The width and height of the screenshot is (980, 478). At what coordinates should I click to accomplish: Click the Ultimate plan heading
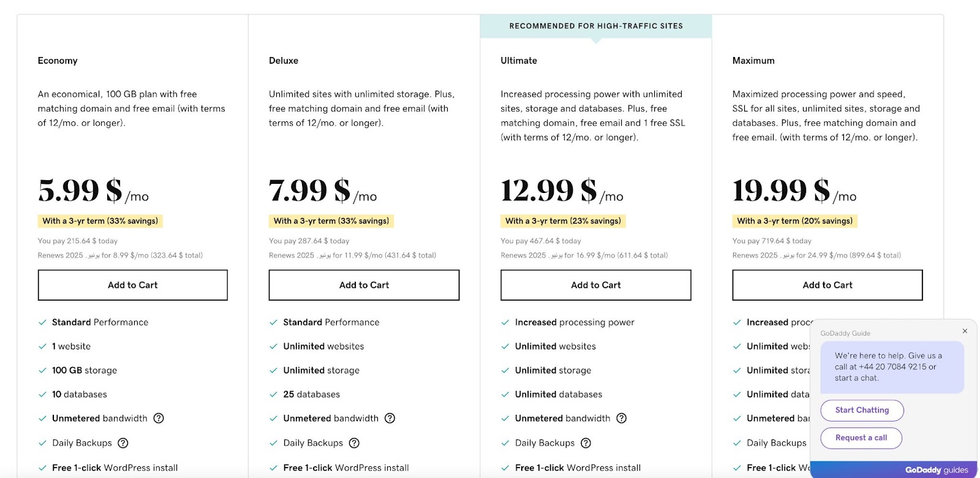point(519,61)
